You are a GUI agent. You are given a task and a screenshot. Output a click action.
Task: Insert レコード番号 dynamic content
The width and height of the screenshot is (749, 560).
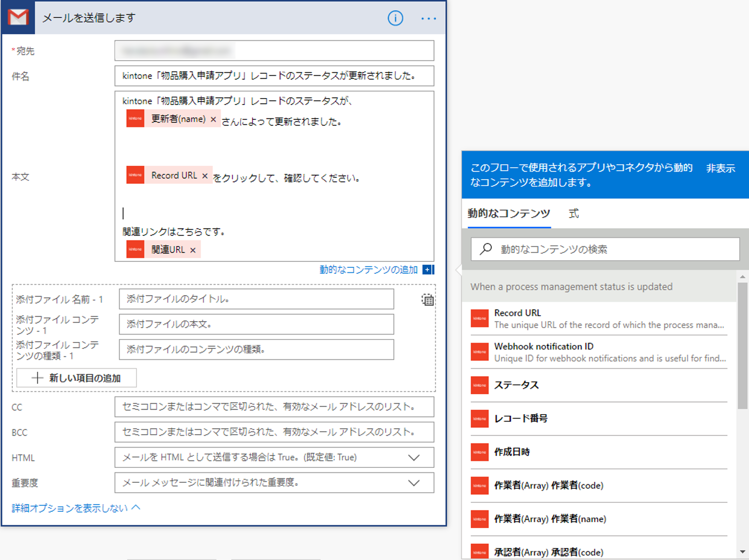click(x=599, y=419)
